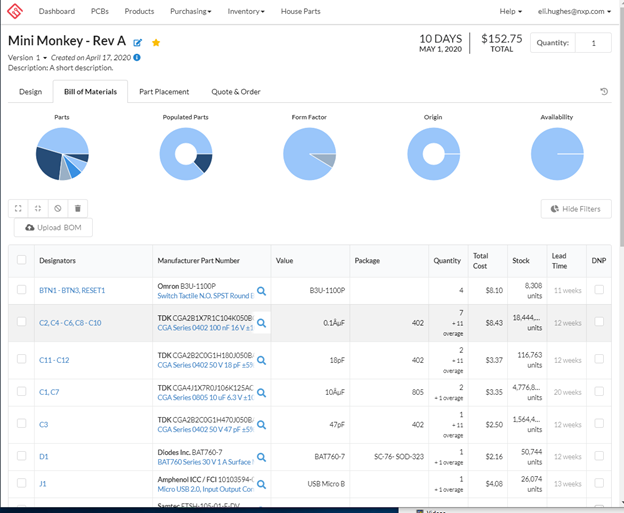This screenshot has width=624, height=513.
Task: Click the Quantity input field
Action: pos(593,43)
